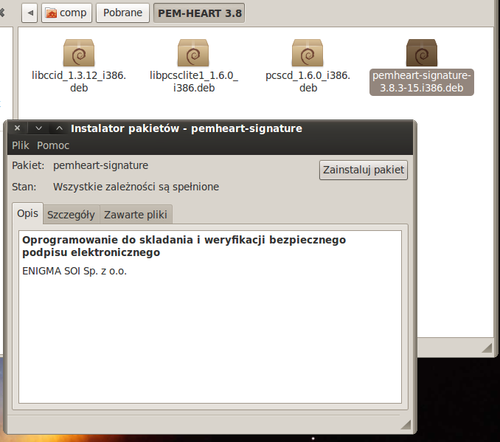Image resolution: width=500 pixels, height=442 pixels.
Task: Switch to the Szczegóły tab
Action: [x=71, y=215]
